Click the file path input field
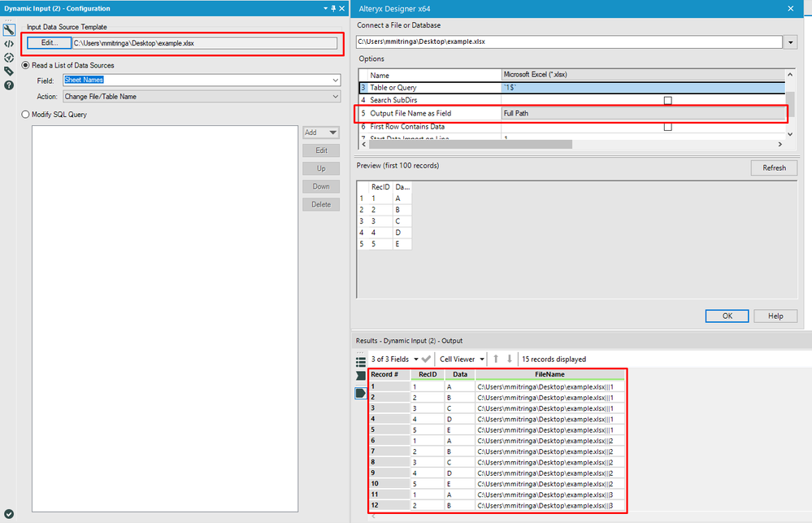Screen dimensions: 812x523 click(x=569, y=41)
